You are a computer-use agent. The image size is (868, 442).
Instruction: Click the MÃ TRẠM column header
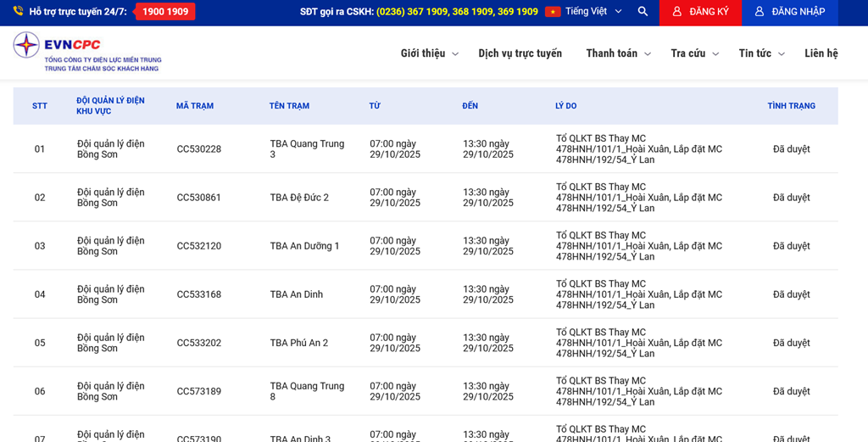coord(195,106)
